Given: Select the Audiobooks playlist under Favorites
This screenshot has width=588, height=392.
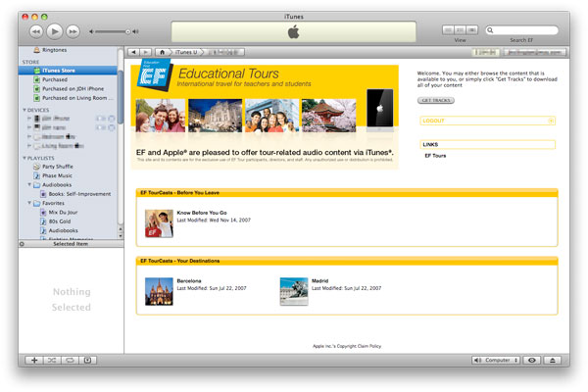Looking at the screenshot, I should (64, 230).
